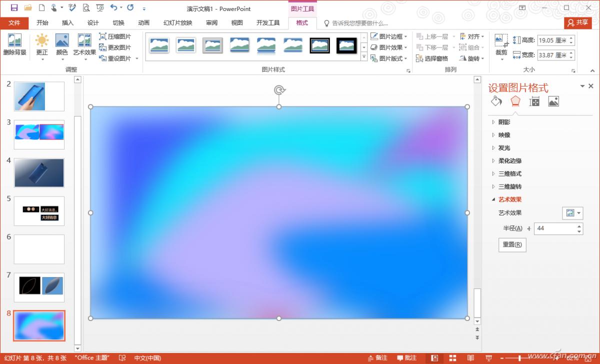Screen dimensions: 600x364
Task: Click the 压缩图片 compress pictures icon
Action: click(114, 36)
